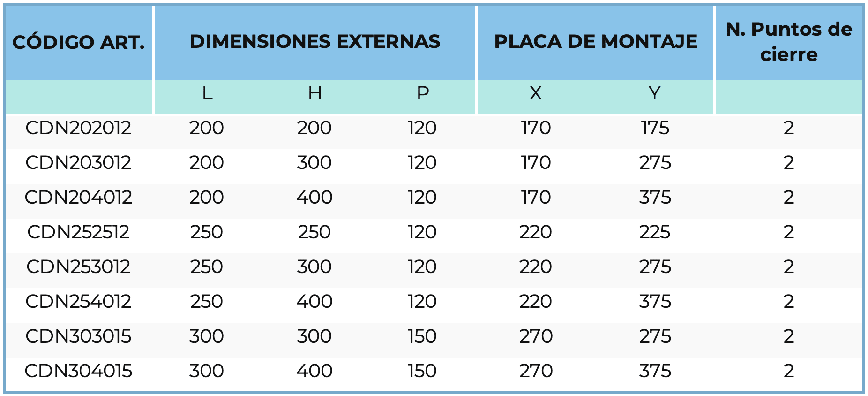
Task: Click the P value in CDN303015 row
Action: [422, 336]
